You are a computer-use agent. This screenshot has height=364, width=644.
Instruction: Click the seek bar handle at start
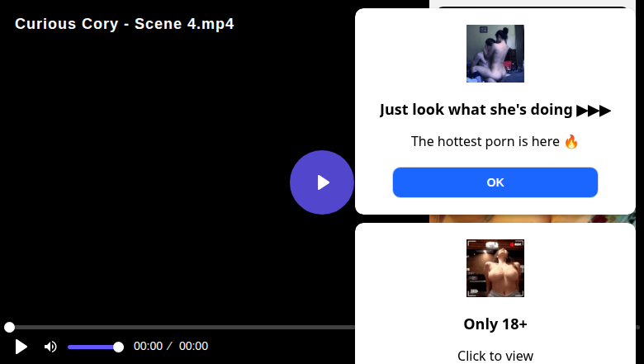(x=9, y=328)
